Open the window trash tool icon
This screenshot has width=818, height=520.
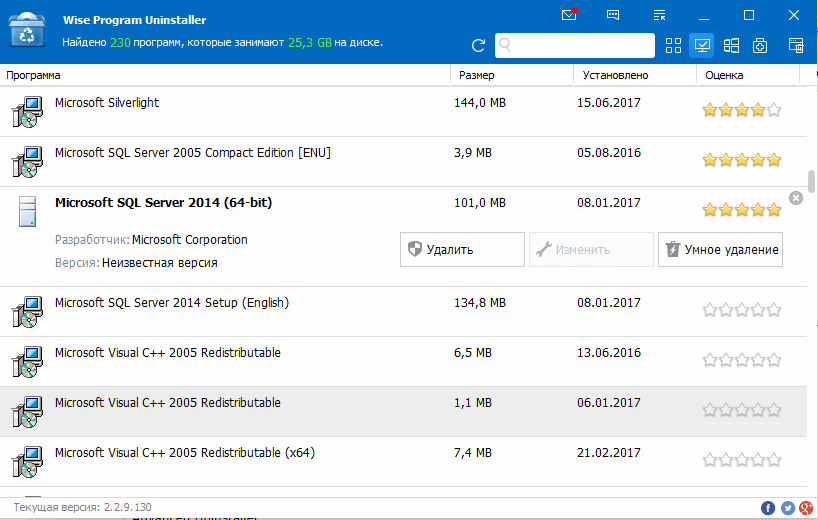(796, 45)
